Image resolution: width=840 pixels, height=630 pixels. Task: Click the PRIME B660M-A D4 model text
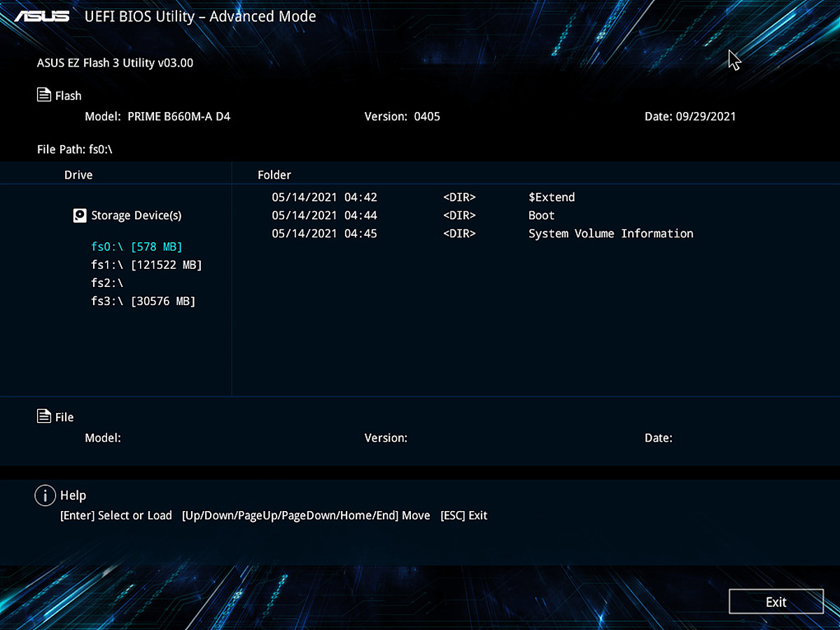click(178, 116)
